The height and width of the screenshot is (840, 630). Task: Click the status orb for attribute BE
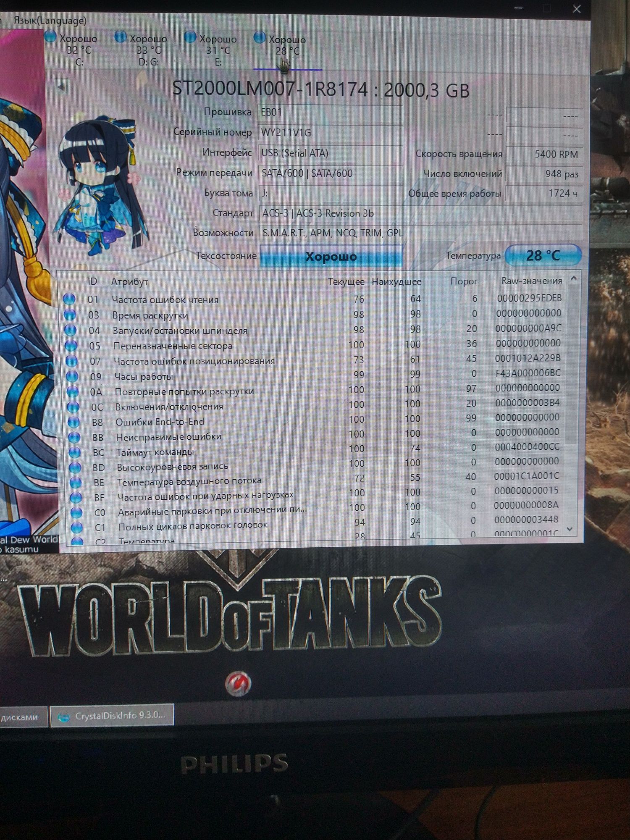76,483
